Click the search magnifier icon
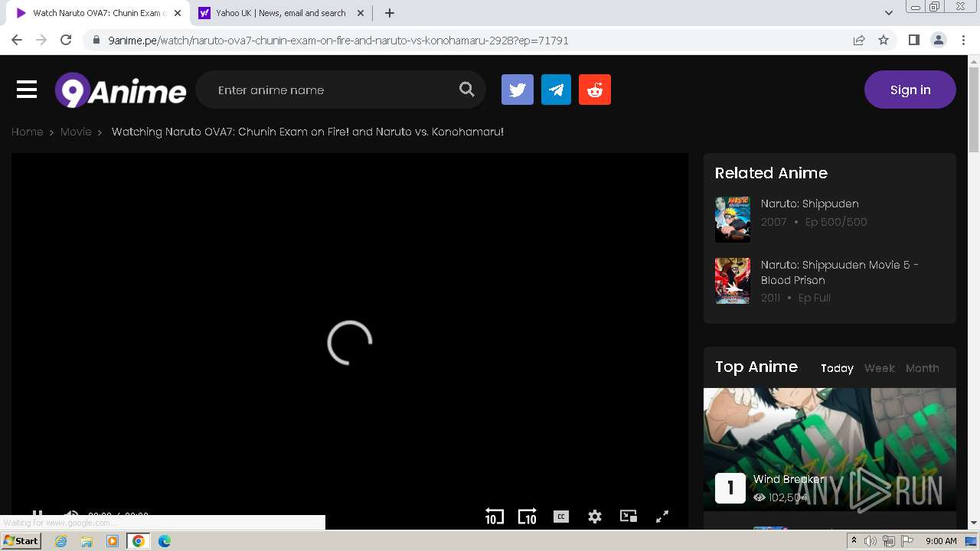The height and width of the screenshot is (551, 980). (466, 90)
